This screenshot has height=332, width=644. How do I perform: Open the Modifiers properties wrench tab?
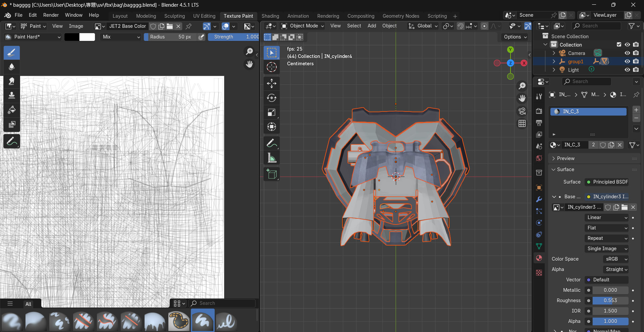pos(539,199)
